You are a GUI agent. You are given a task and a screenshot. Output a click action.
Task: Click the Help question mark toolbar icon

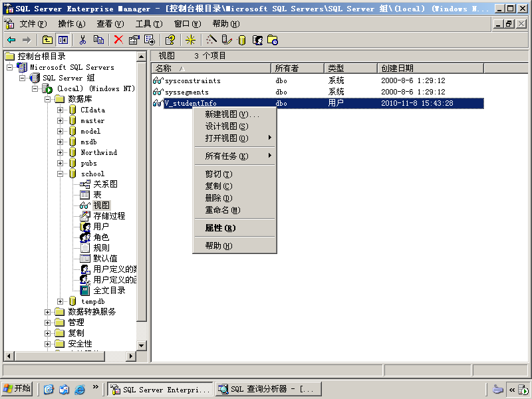pos(170,40)
